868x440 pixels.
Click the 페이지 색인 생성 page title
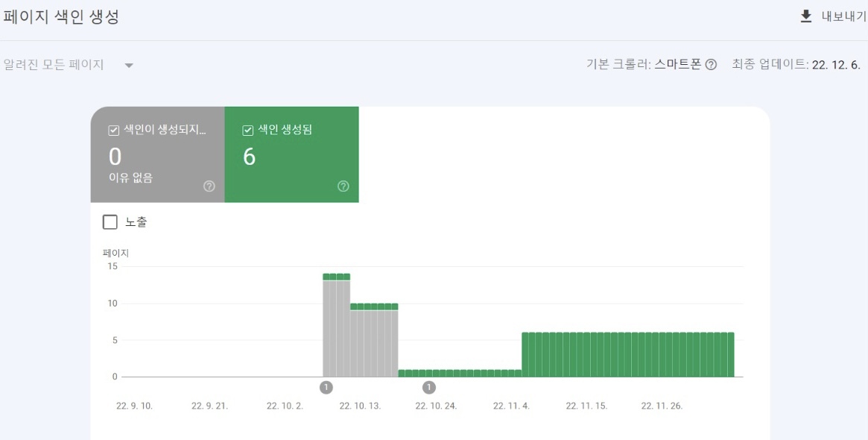pos(61,16)
